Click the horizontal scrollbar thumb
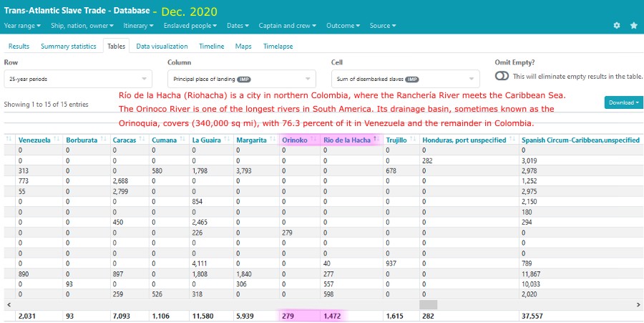This screenshot has width=644, height=323. 429,304
